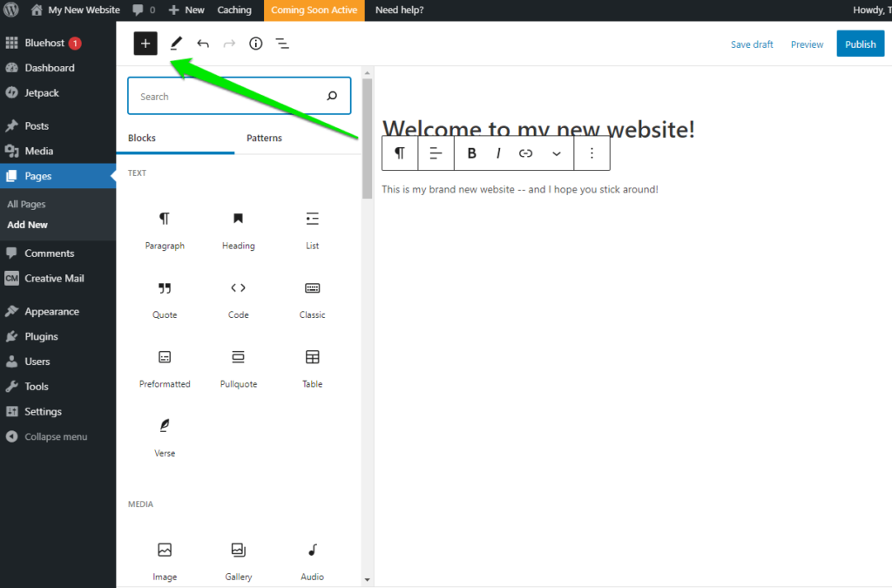Click the Publish button
Screen dimensions: 892x588
coord(860,44)
